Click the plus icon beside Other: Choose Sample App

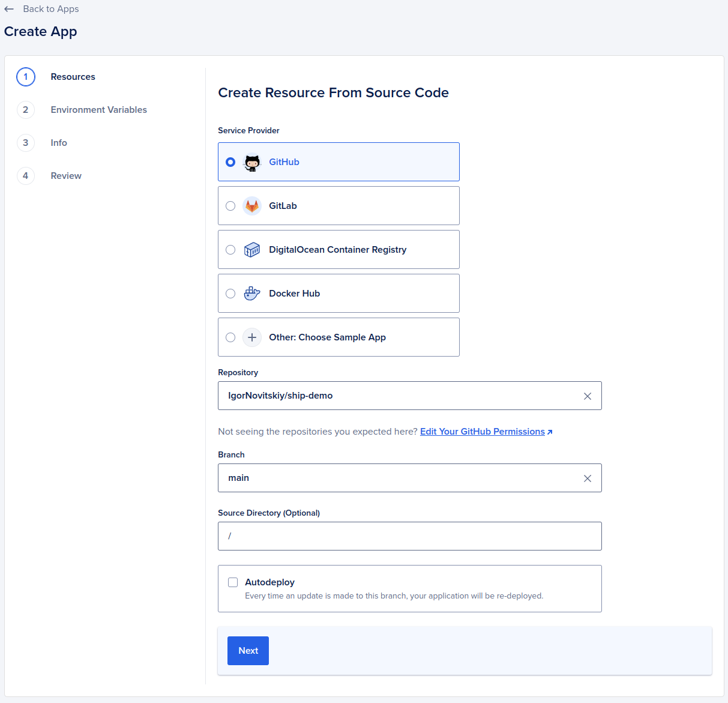pyautogui.click(x=252, y=337)
